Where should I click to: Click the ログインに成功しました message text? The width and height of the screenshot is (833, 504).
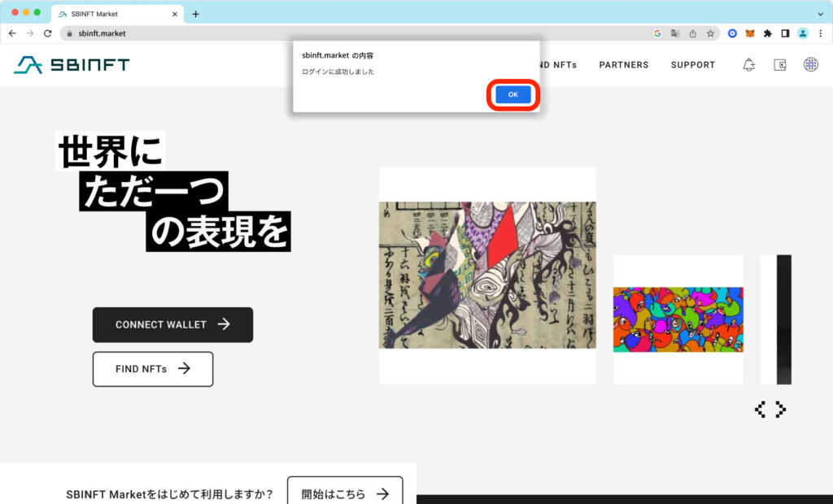[x=338, y=72]
